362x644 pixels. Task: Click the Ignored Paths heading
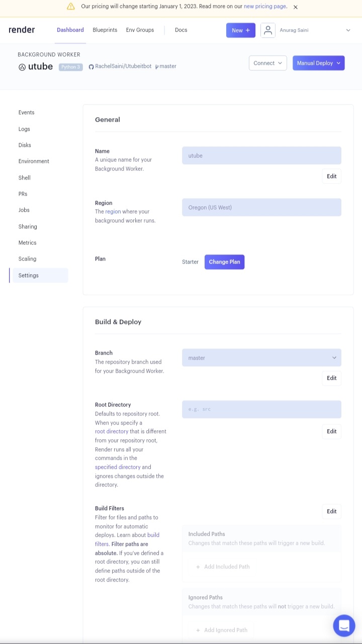click(x=206, y=597)
